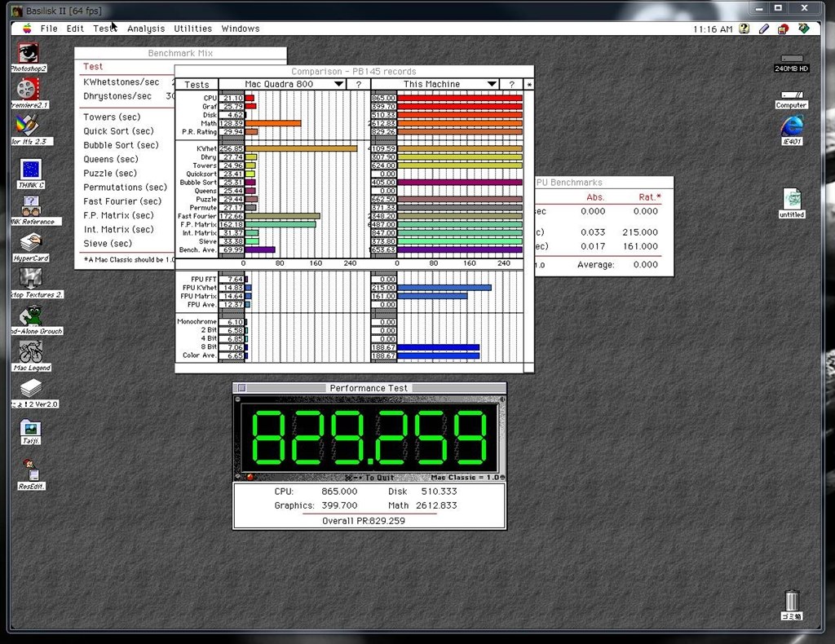This screenshot has width=835, height=644.
Task: Click the pencil icon in menu bar
Action: pos(763,29)
